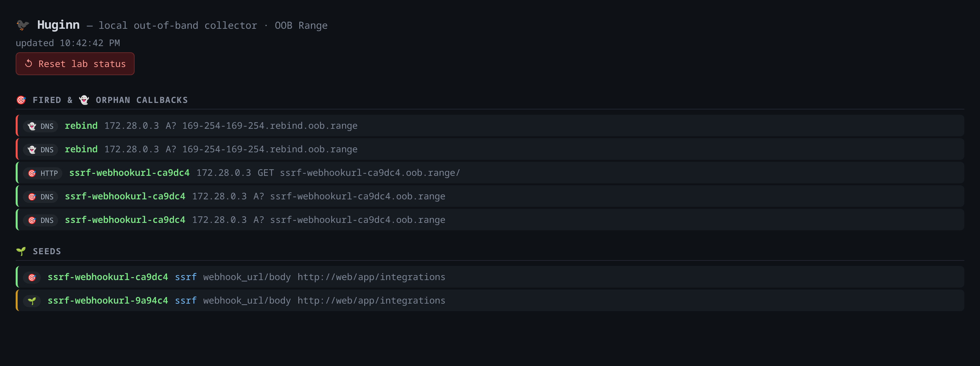Click the http://web/app/integrations URL on ca9dc4 seed
The width and height of the screenshot is (980, 366).
pyautogui.click(x=371, y=277)
